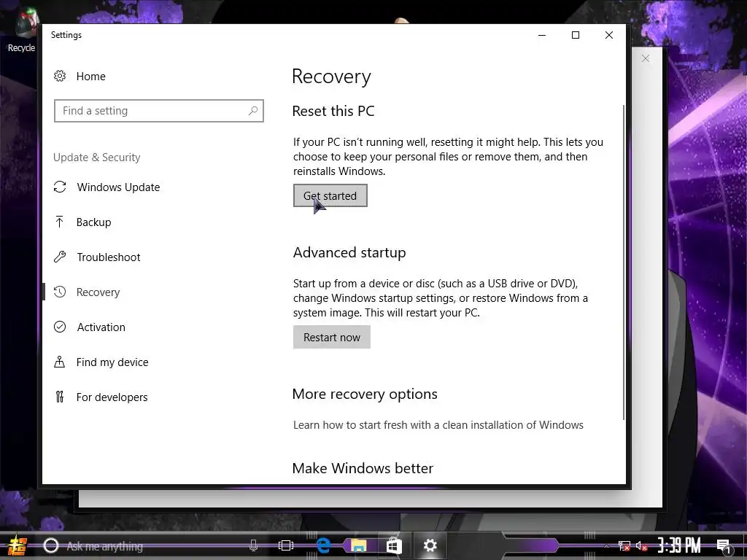This screenshot has width=747, height=560.
Task: Show hidden tray icons chevron
Action: click(606, 545)
